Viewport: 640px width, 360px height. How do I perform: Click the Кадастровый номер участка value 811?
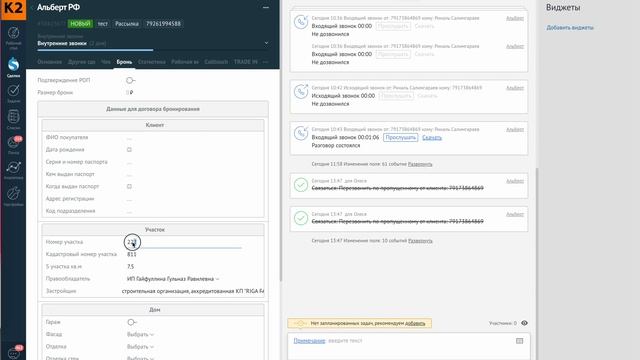(x=131, y=254)
